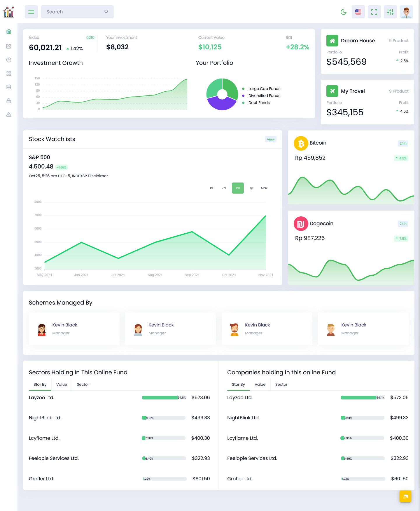The image size is (420, 511).
Task: Select the grid widgets sidebar icon
Action: (x=9, y=74)
